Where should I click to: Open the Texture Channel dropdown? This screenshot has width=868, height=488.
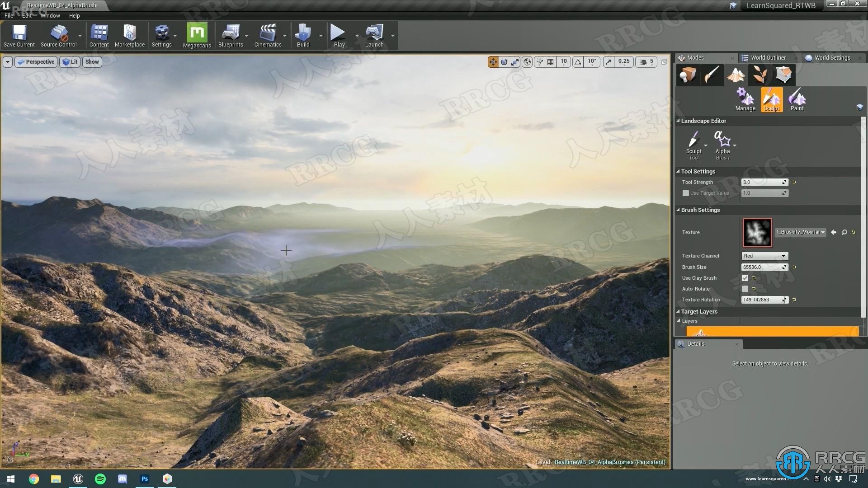764,256
